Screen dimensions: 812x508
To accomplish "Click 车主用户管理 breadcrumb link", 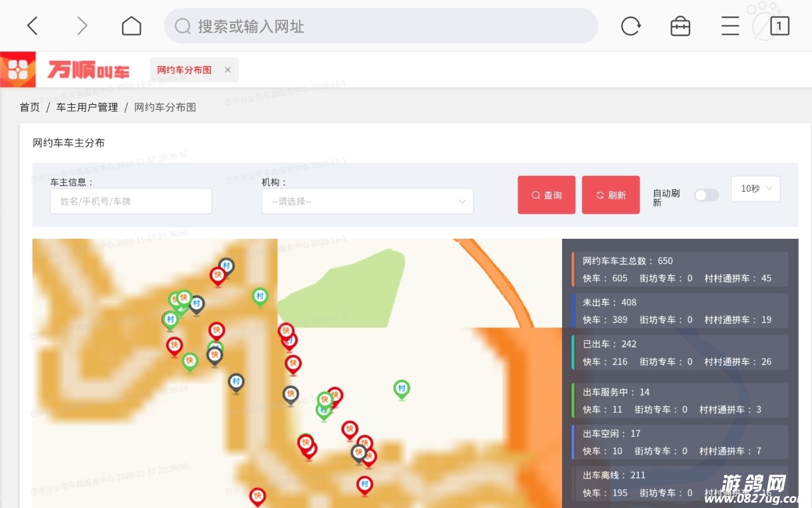I will coord(87,107).
